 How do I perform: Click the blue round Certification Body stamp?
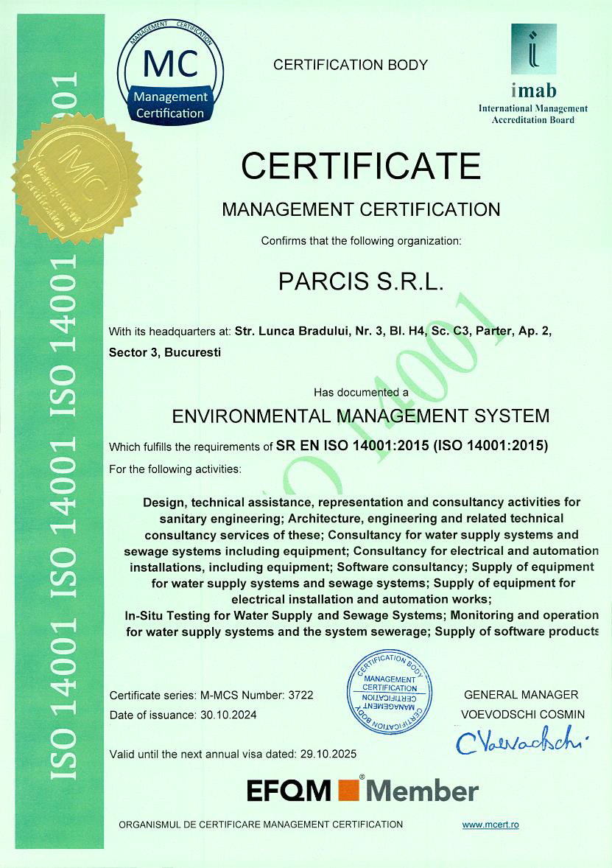(x=390, y=692)
